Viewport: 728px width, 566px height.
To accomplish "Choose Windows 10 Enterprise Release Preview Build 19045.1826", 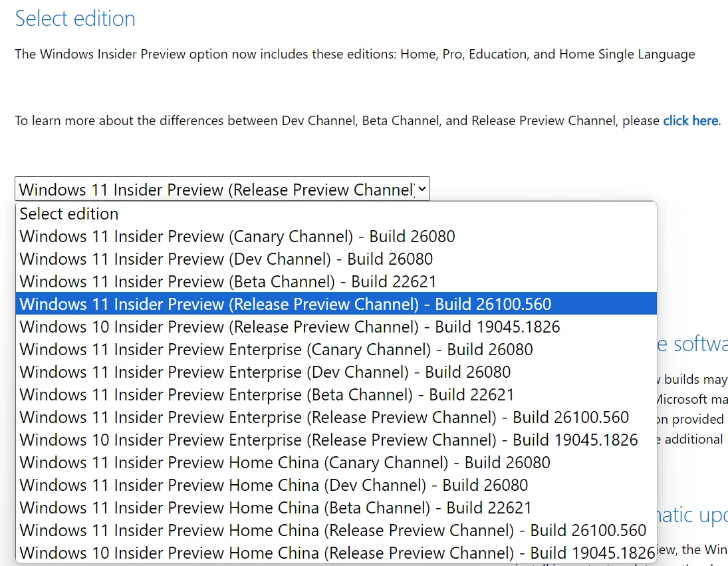I will [x=336, y=440].
